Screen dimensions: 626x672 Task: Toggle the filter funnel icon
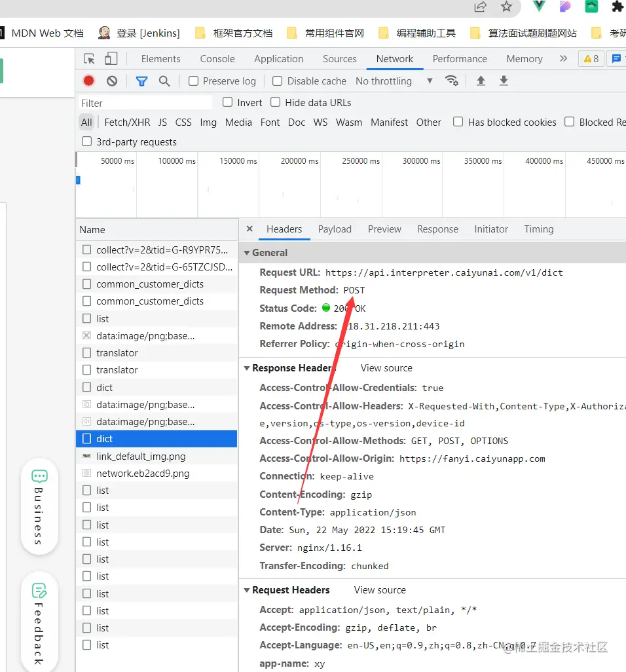(141, 81)
